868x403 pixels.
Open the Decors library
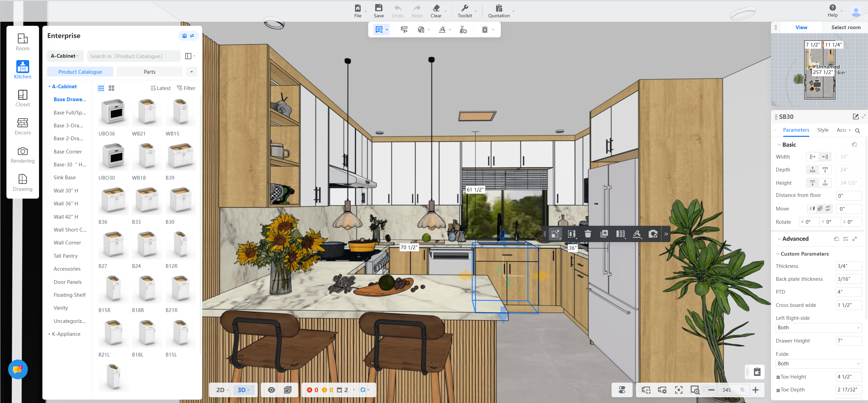click(22, 126)
